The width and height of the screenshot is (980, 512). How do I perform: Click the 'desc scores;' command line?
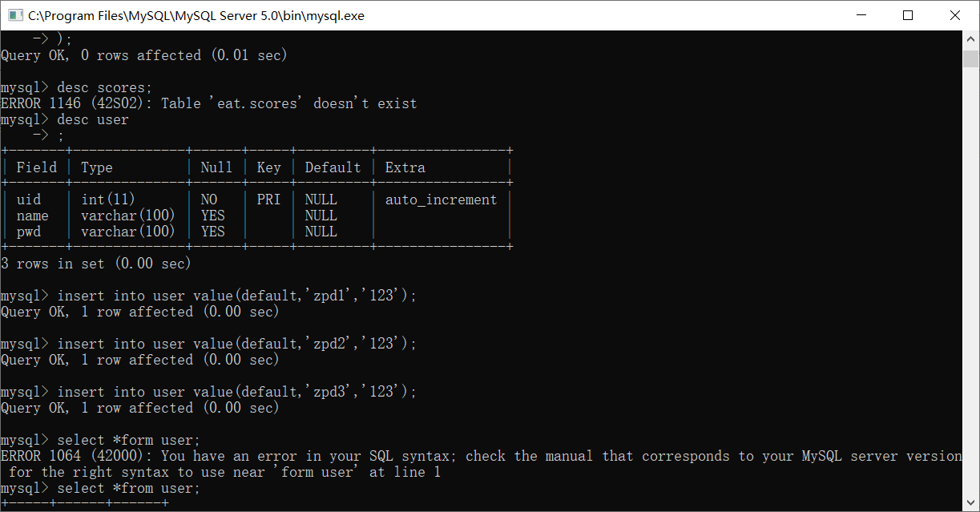point(104,87)
